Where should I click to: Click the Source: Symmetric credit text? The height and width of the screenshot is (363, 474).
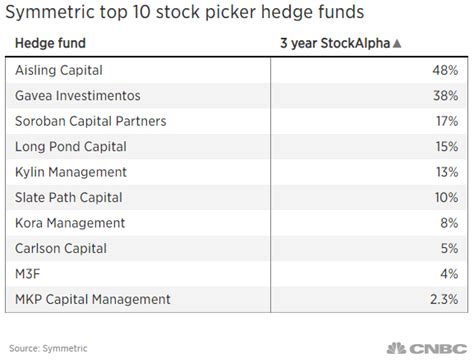[x=48, y=348]
